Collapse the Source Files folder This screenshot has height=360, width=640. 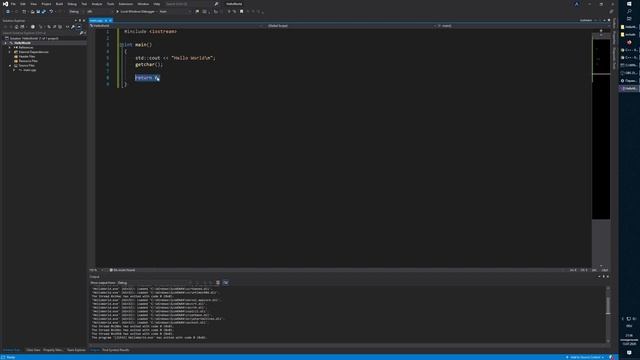pyautogui.click(x=10, y=65)
